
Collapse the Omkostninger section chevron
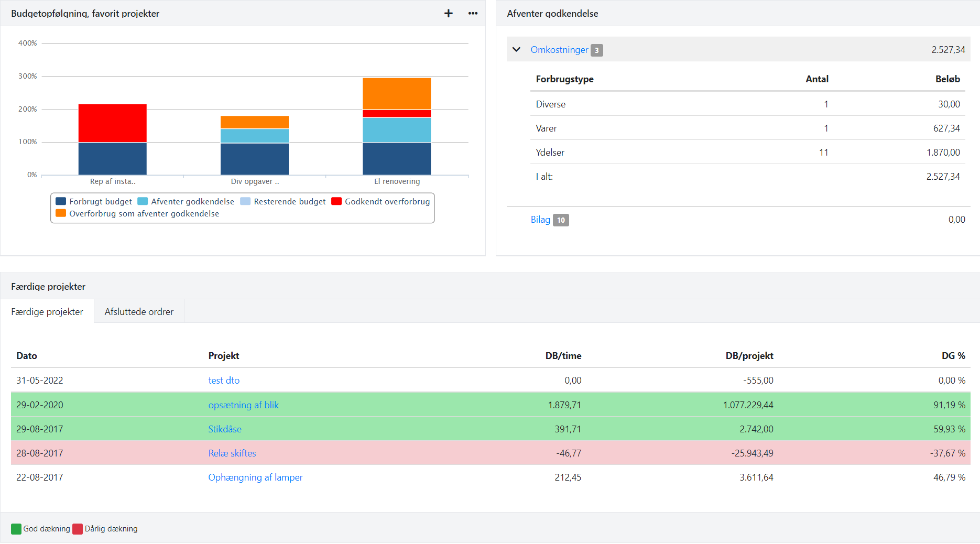(x=516, y=50)
